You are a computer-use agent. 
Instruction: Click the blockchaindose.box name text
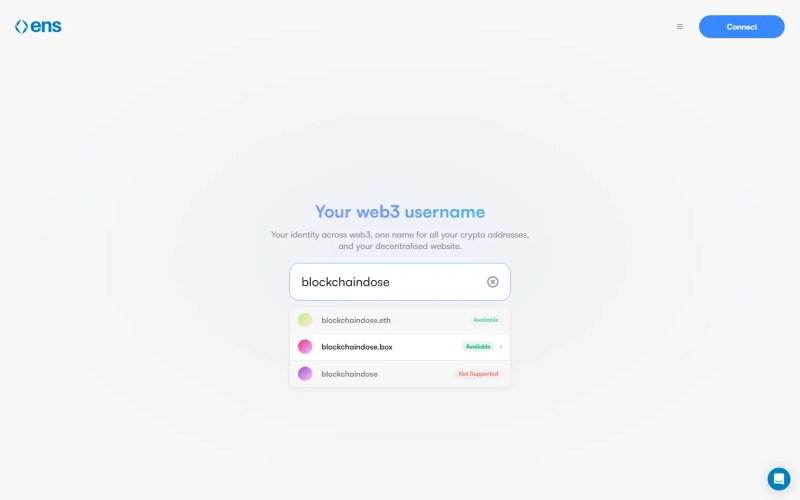click(x=357, y=347)
